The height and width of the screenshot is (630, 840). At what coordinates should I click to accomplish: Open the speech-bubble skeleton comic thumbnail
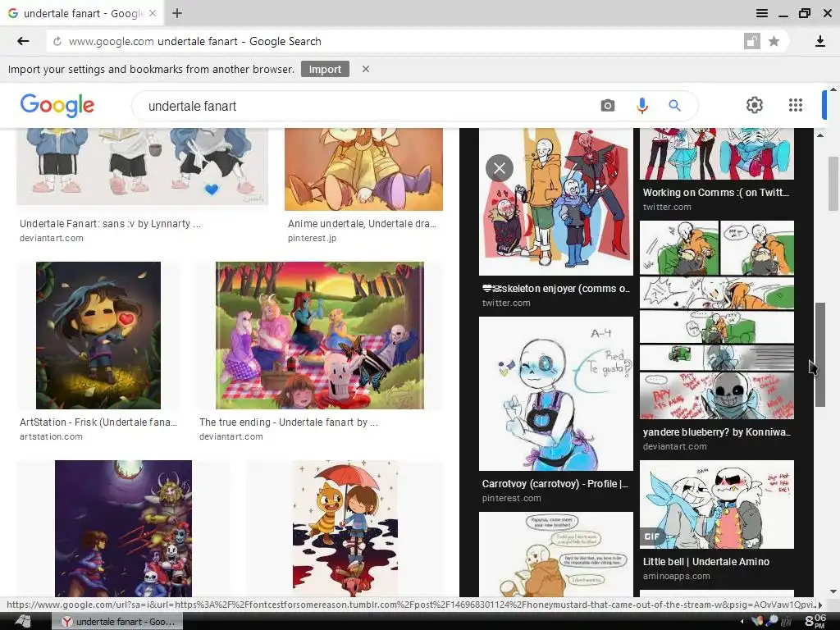(555, 555)
